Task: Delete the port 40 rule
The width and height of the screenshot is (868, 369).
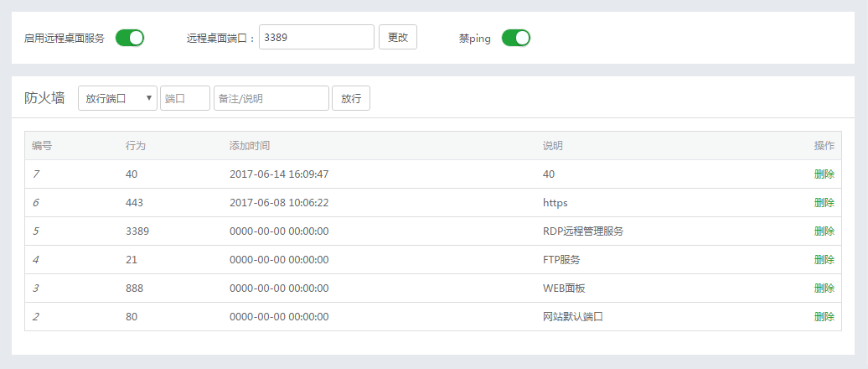Action: [x=824, y=174]
